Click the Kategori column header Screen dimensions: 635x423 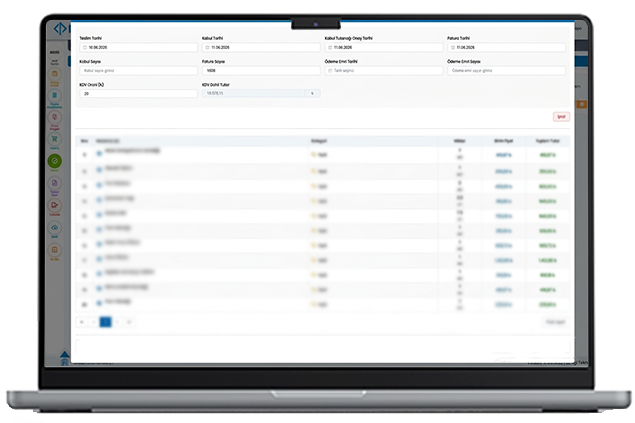319,141
